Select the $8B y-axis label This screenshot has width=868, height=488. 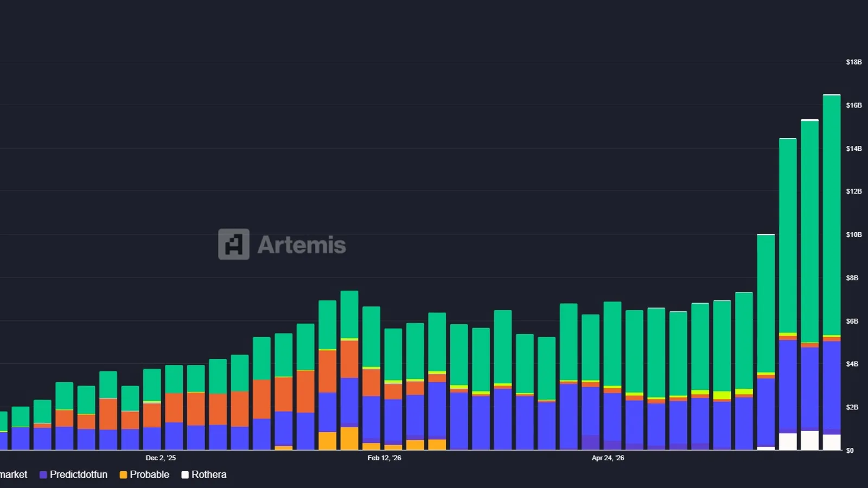tap(852, 278)
